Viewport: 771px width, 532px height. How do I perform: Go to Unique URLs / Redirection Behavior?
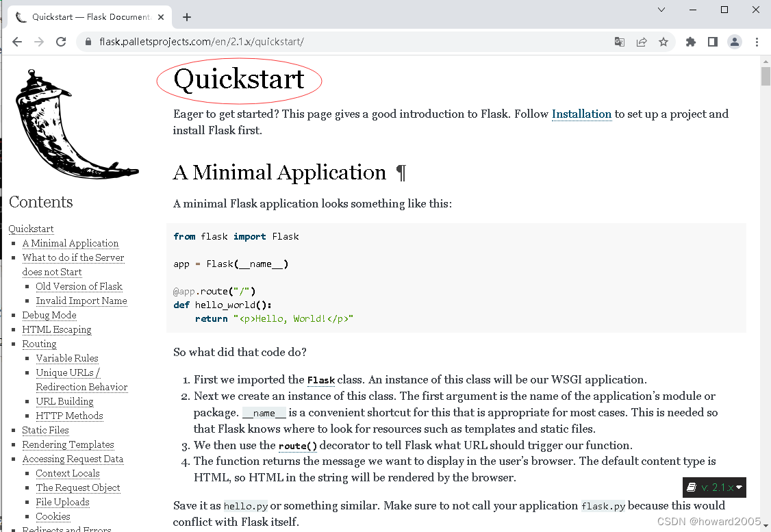[x=81, y=379]
